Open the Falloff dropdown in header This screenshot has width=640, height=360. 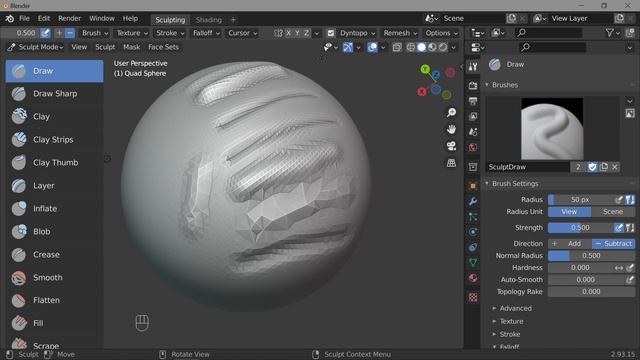click(x=206, y=33)
